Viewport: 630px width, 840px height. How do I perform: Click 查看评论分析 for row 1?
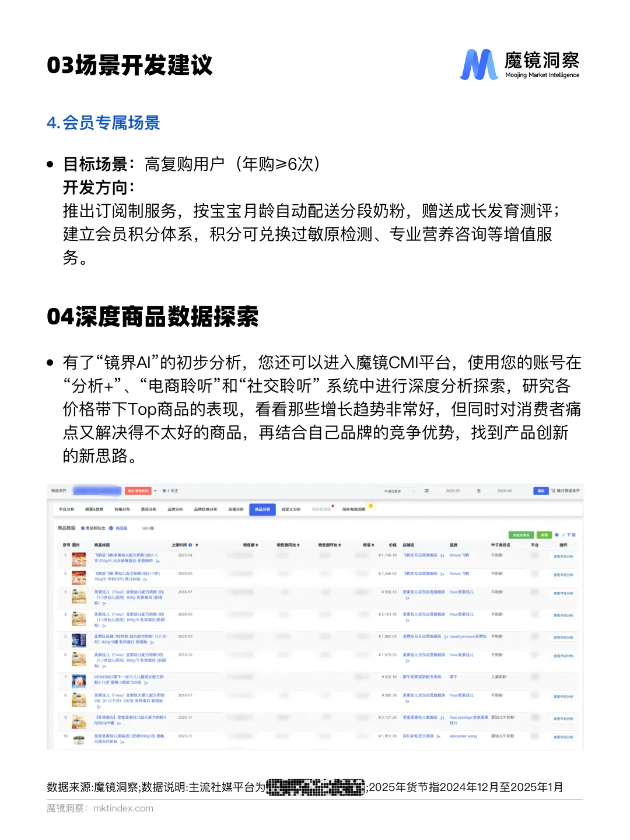point(563,556)
